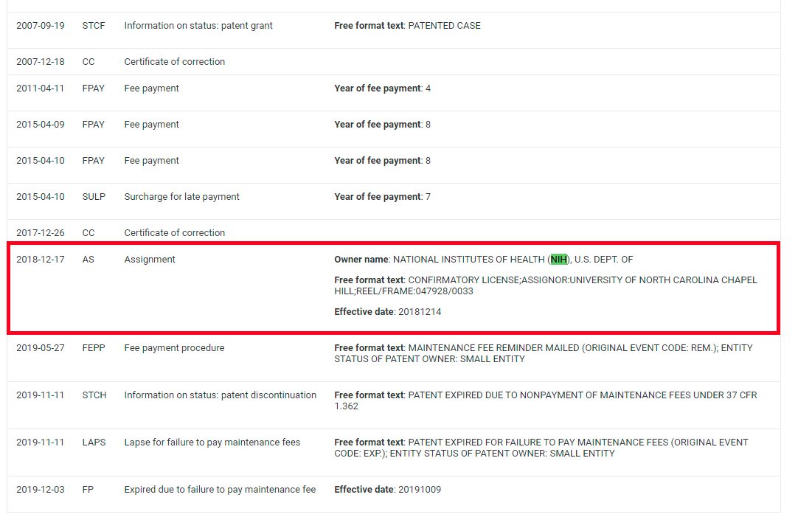Click 'Year of fee payment: 4'
The image size is (812, 517).
coord(383,88)
